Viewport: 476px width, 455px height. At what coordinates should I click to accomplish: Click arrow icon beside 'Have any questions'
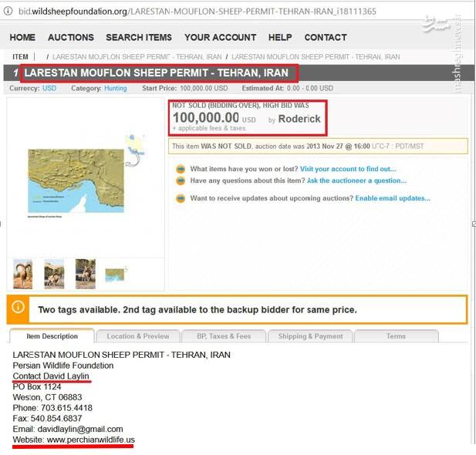pyautogui.click(x=181, y=180)
